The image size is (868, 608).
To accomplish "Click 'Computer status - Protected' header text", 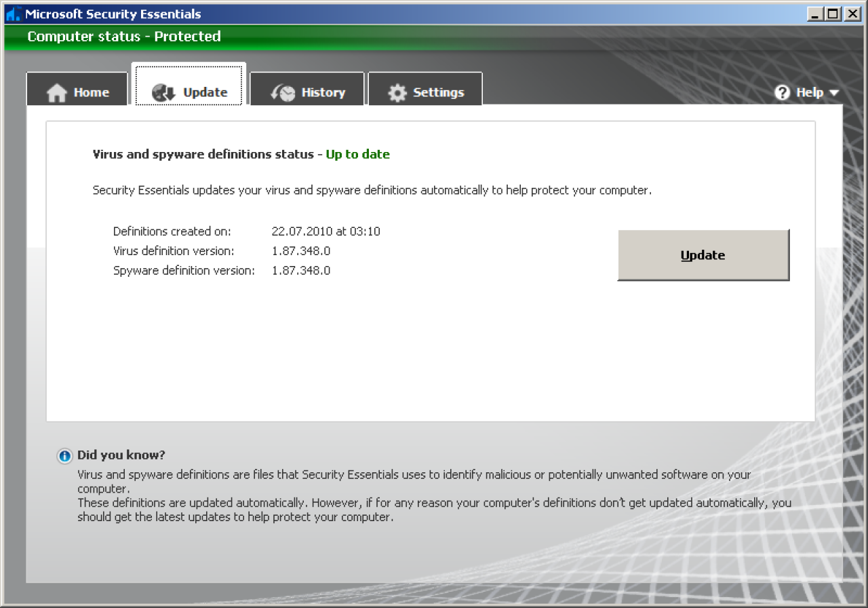I will pyautogui.click(x=124, y=37).
